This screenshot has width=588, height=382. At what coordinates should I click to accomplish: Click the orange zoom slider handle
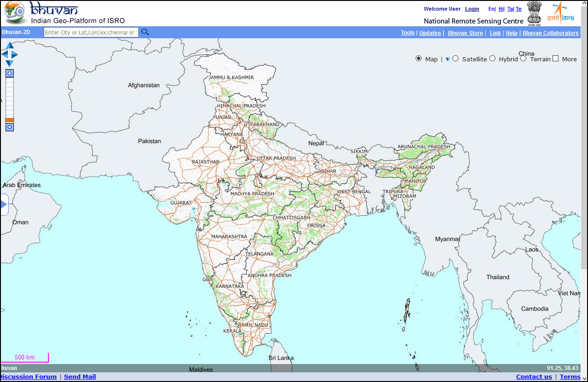coord(10,120)
